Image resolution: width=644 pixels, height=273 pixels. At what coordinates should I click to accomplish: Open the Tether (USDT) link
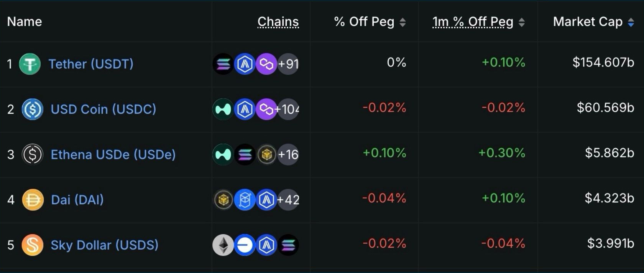[91, 64]
